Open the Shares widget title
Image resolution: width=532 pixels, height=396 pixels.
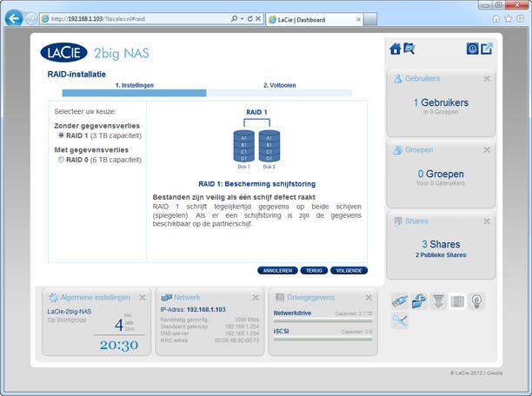tap(416, 221)
